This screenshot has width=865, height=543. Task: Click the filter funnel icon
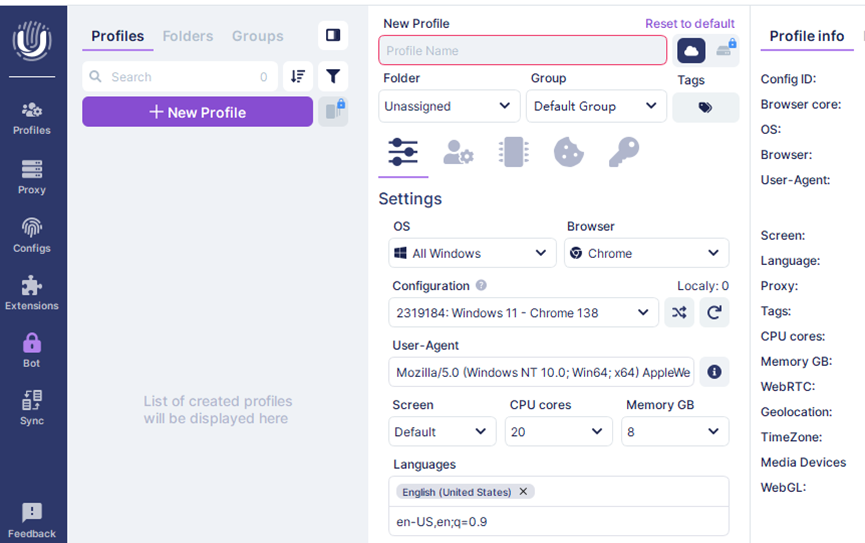pyautogui.click(x=333, y=76)
